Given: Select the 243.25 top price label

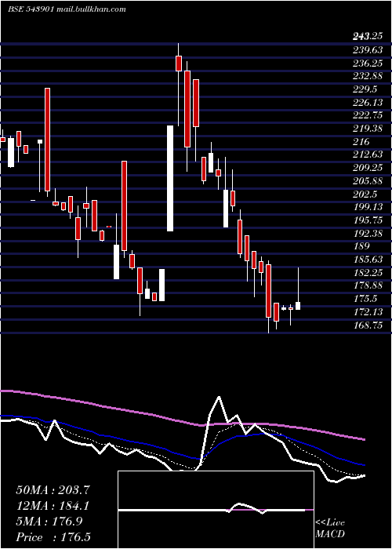Looking at the screenshot, I should point(367,36).
